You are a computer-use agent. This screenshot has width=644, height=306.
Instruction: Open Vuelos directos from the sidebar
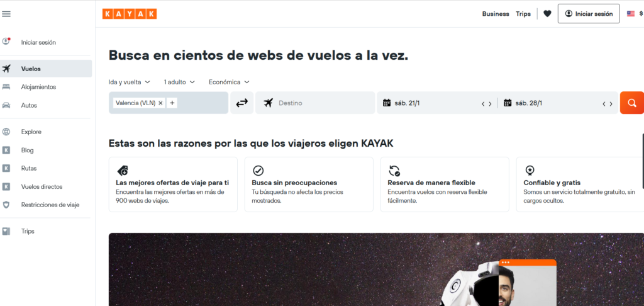tap(46, 187)
